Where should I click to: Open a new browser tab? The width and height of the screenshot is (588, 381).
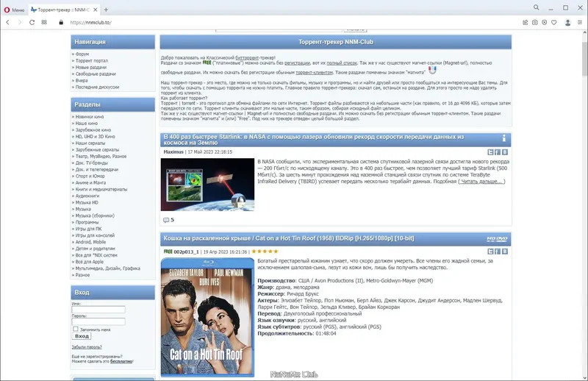(106, 10)
